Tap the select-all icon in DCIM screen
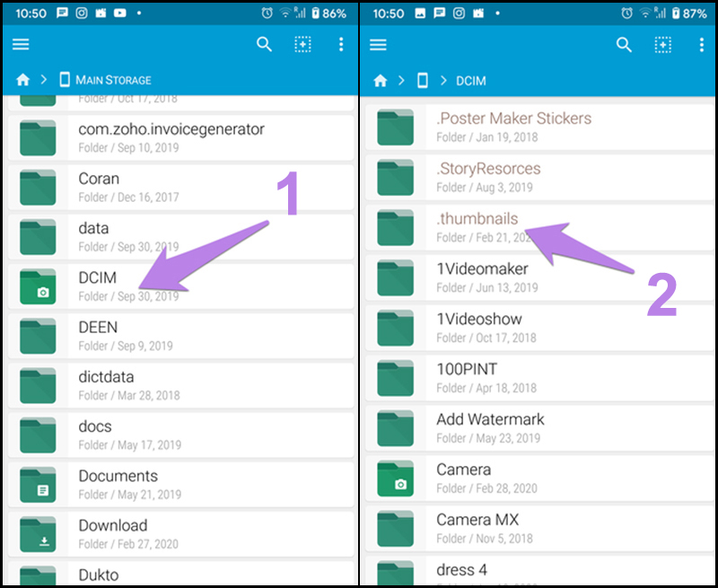718x588 pixels. point(662,45)
